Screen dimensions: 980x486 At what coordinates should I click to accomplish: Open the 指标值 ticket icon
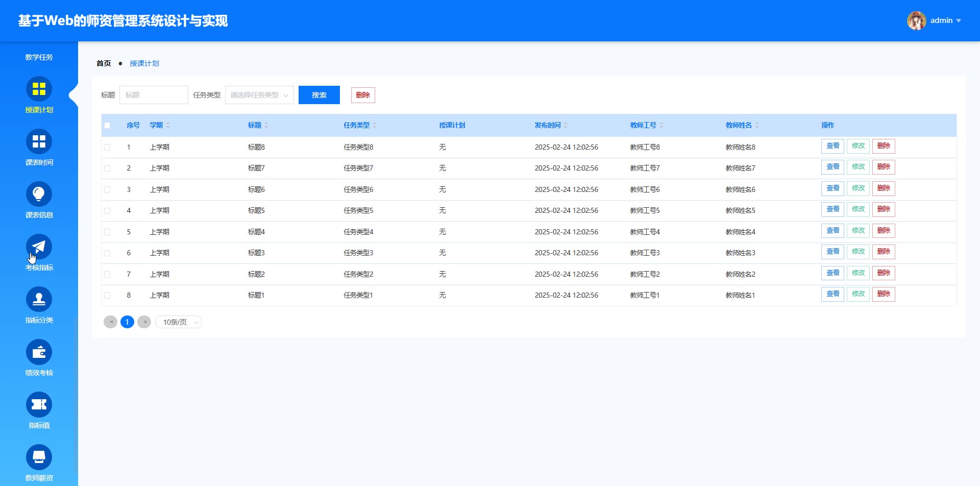coord(39,405)
